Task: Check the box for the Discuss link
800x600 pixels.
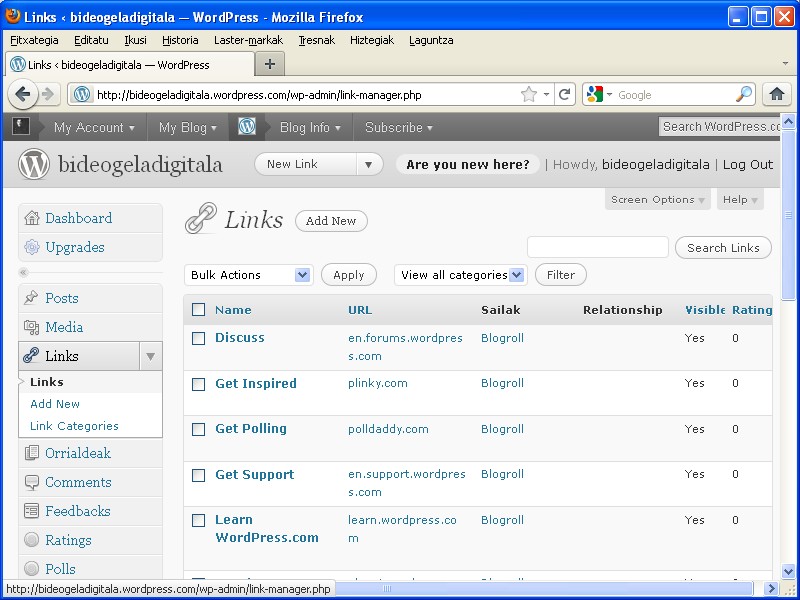Action: (x=198, y=338)
